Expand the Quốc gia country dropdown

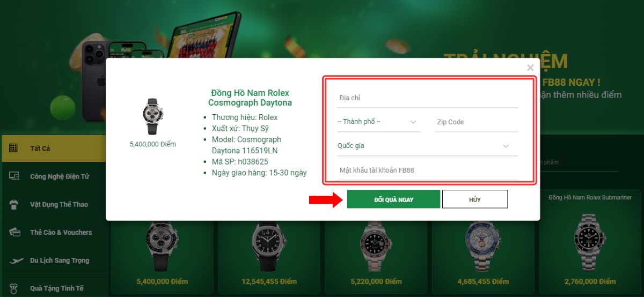[427, 146]
